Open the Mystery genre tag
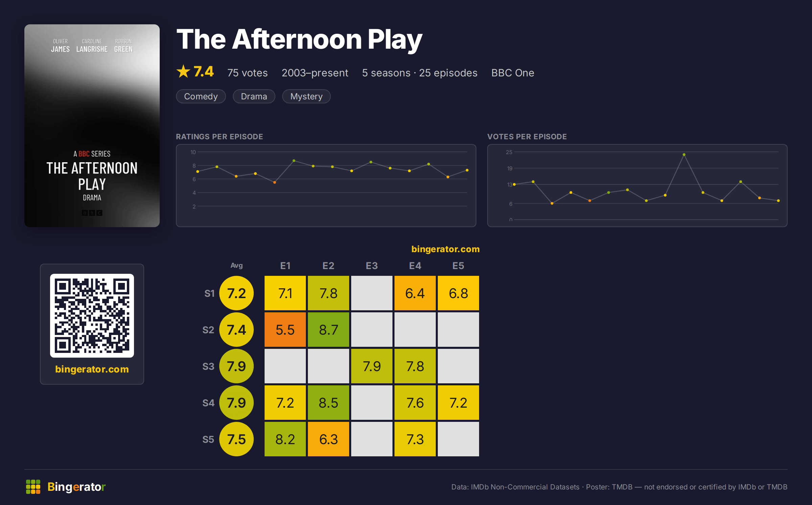Viewport: 812px width, 505px height. click(x=307, y=96)
